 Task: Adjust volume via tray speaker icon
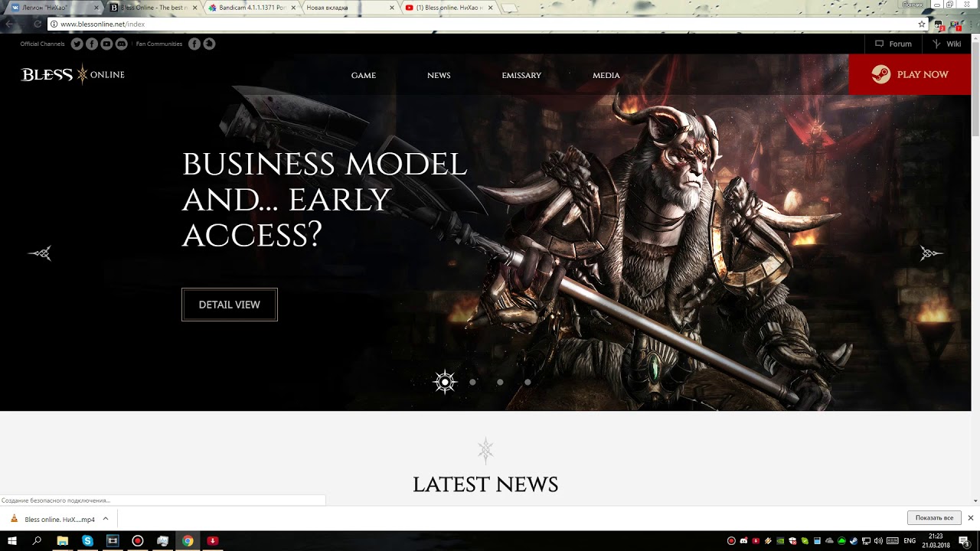point(878,541)
